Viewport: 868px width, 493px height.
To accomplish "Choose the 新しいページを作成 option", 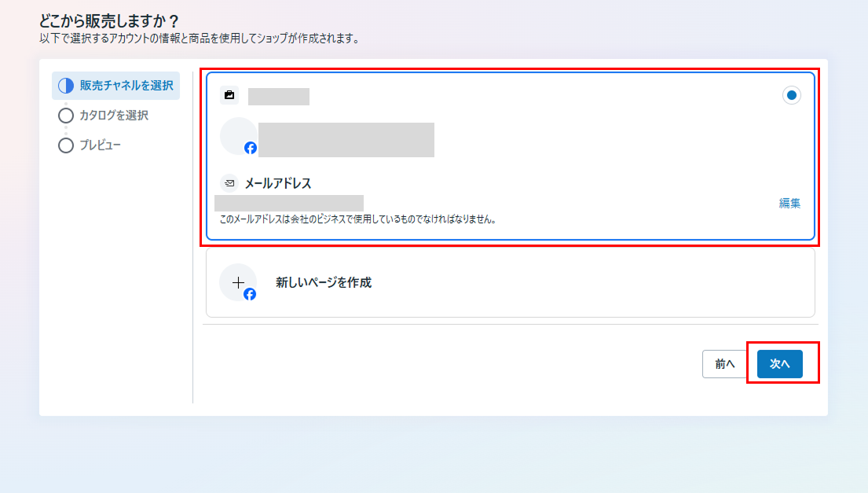I will click(x=324, y=282).
